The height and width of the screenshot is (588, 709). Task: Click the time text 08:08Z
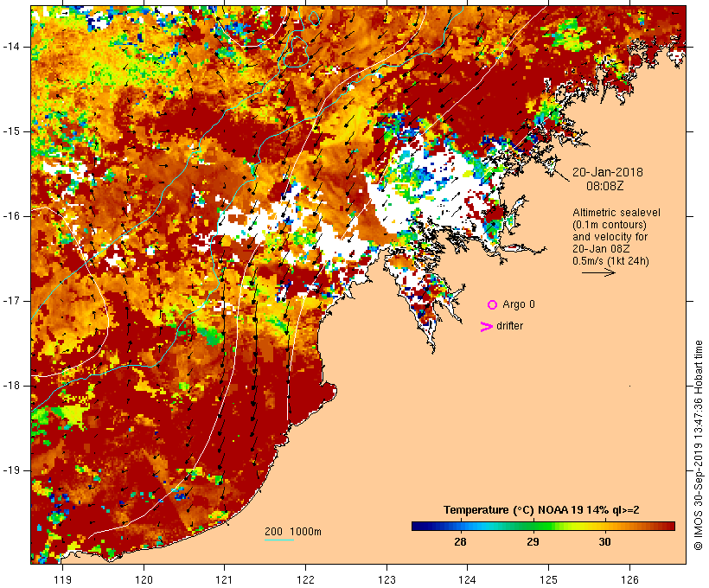(x=605, y=186)
